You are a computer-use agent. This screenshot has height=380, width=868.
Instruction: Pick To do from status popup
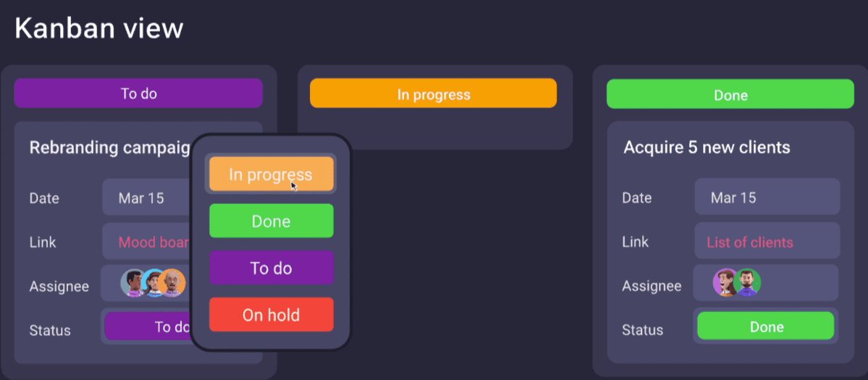(271, 268)
